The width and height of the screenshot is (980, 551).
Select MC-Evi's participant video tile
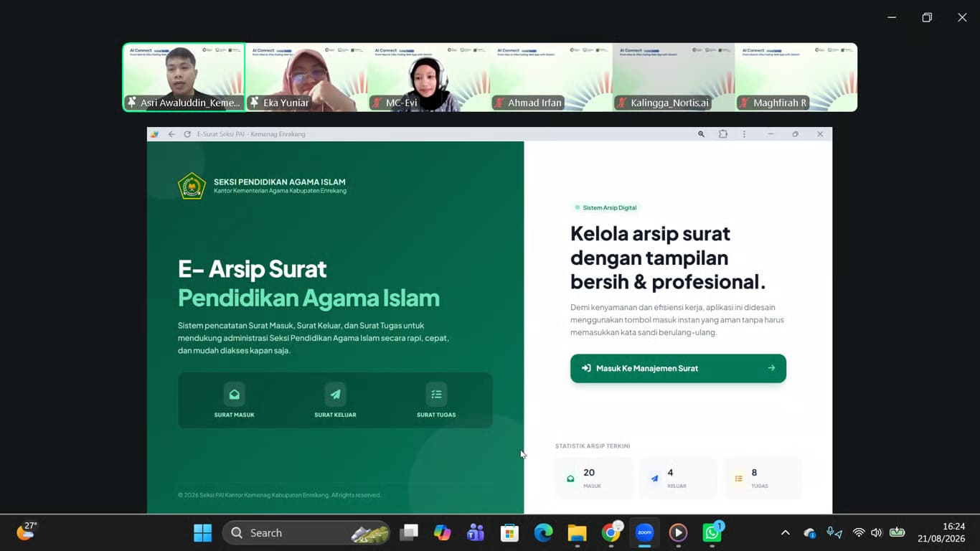[x=429, y=77]
